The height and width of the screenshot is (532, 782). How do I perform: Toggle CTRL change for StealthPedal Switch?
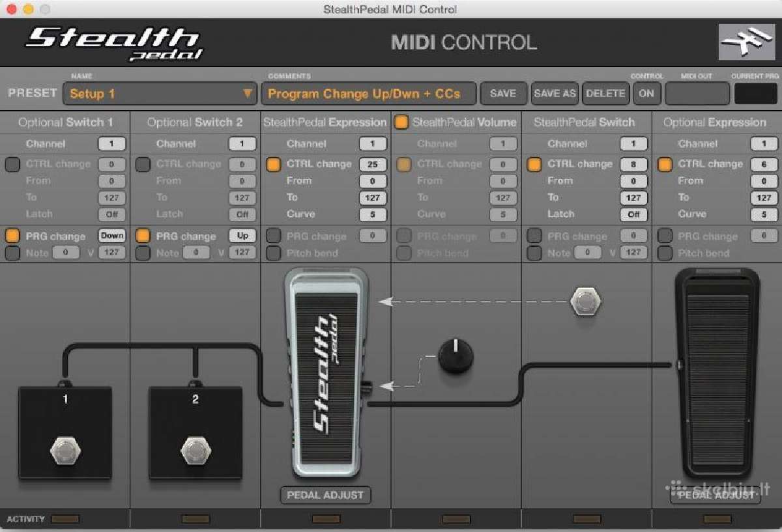coord(534,165)
